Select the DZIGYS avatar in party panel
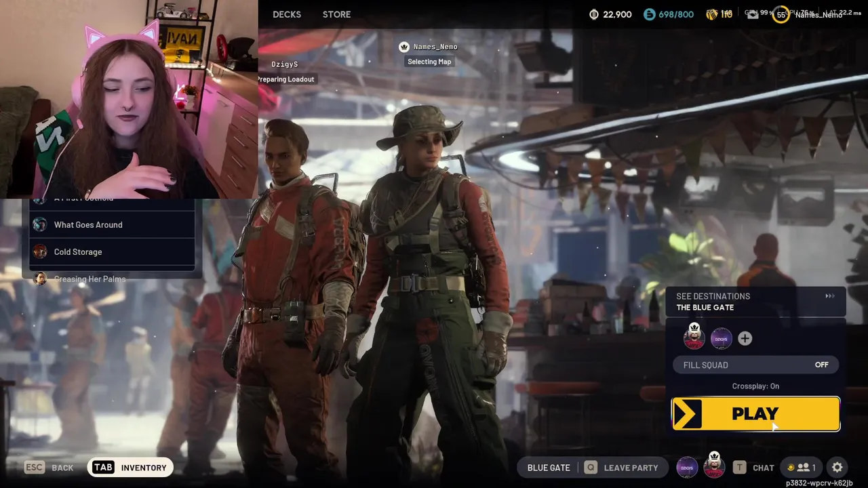 721,338
